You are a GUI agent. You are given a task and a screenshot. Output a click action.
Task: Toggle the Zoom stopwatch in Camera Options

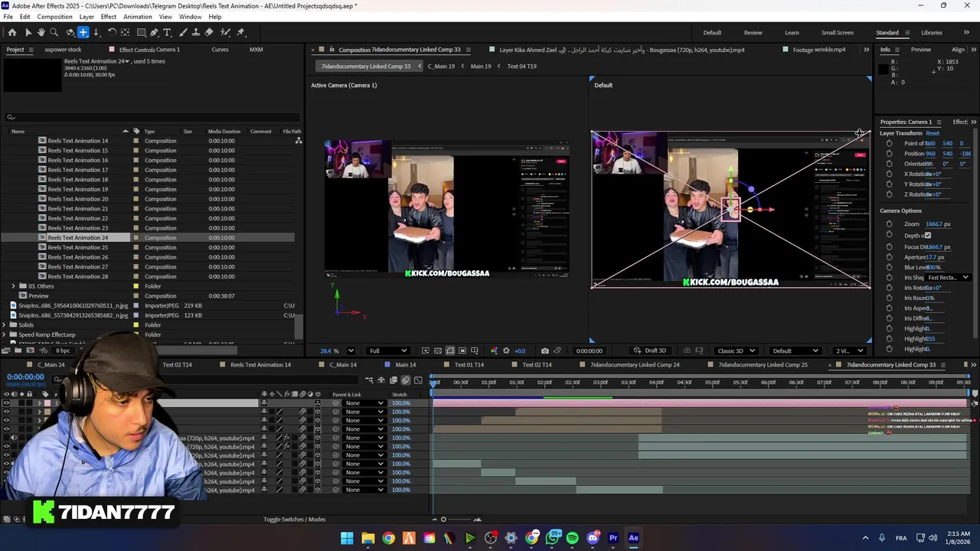[x=889, y=224]
